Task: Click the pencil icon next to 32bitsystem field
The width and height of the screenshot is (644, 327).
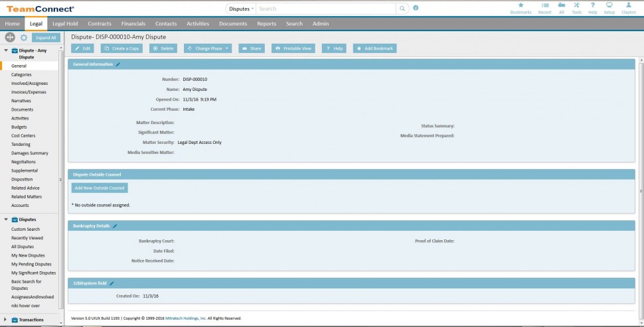Action: pos(112,283)
